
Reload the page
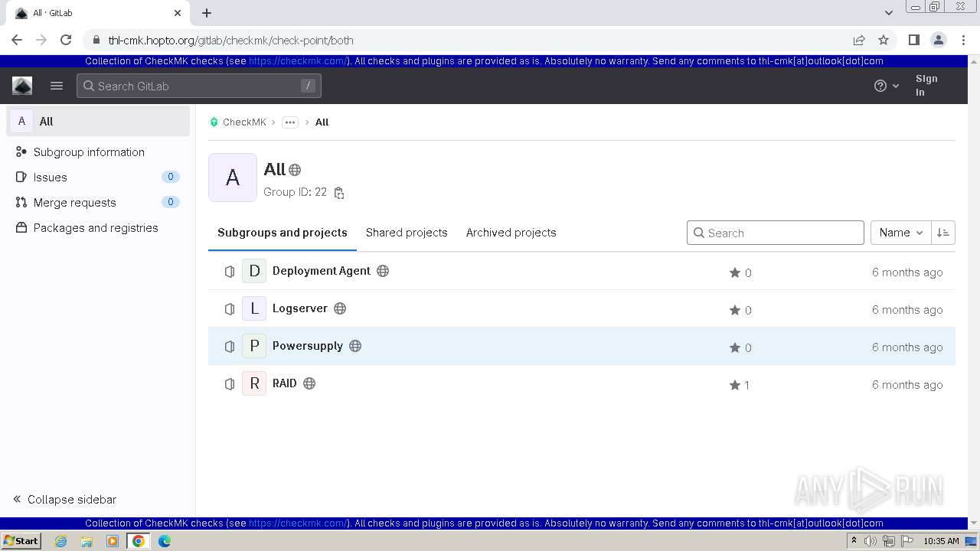[66, 40]
